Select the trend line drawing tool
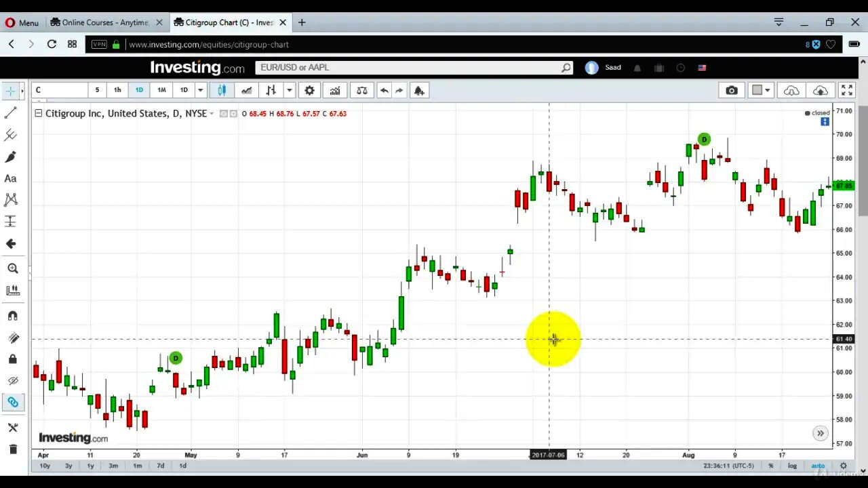 (x=11, y=113)
